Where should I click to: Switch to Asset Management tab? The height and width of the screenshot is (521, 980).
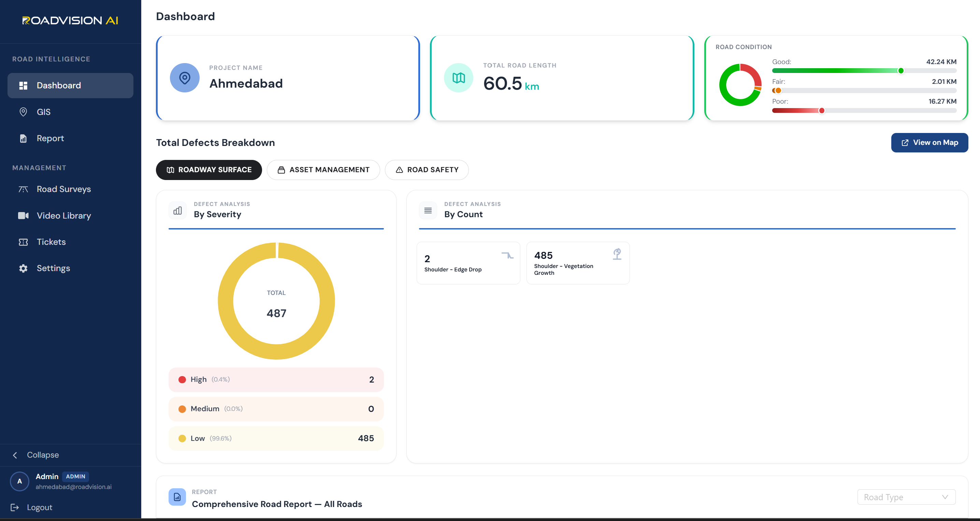[x=323, y=170]
